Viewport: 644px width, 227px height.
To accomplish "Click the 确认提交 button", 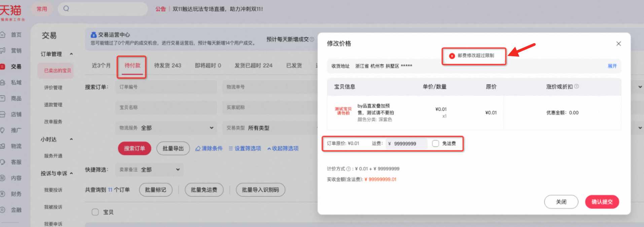I will 602,202.
